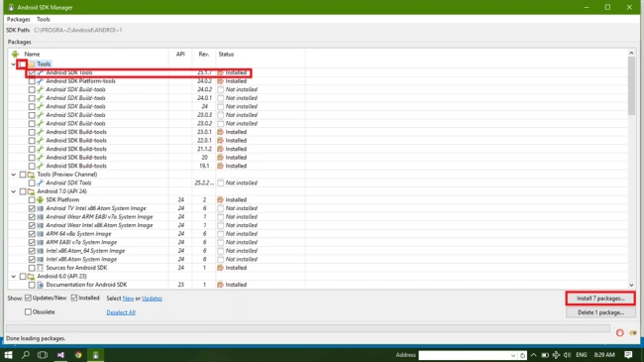Uncheck the Android SDK Tools 25.1.7 checkbox
Image resolution: width=644 pixels, height=362 pixels.
[32, 72]
